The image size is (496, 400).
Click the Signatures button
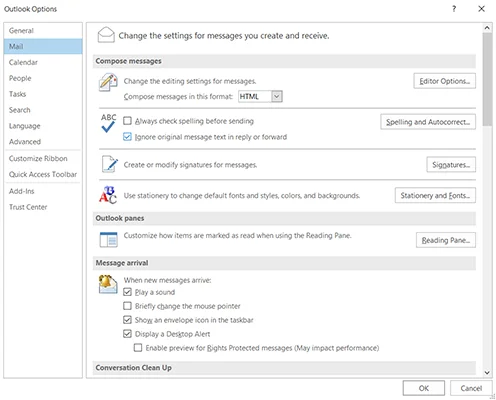451,165
